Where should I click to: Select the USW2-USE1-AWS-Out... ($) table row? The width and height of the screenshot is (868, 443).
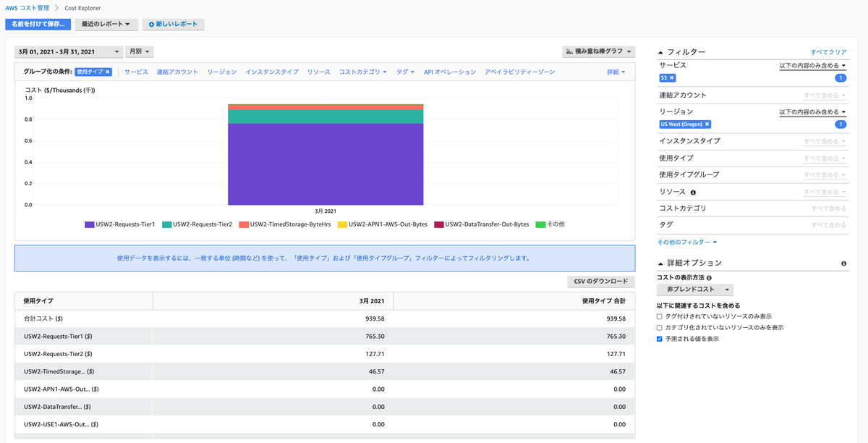pos(325,424)
